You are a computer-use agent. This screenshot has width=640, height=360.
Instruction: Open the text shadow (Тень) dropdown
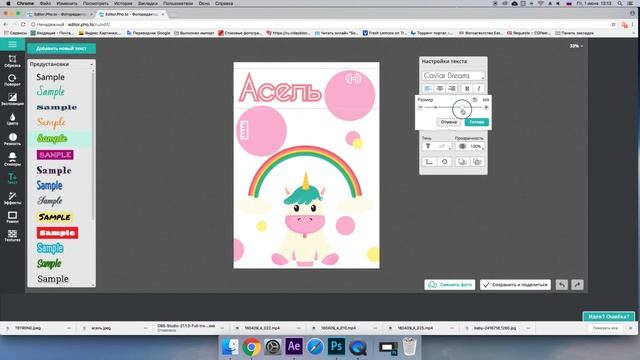436,146
